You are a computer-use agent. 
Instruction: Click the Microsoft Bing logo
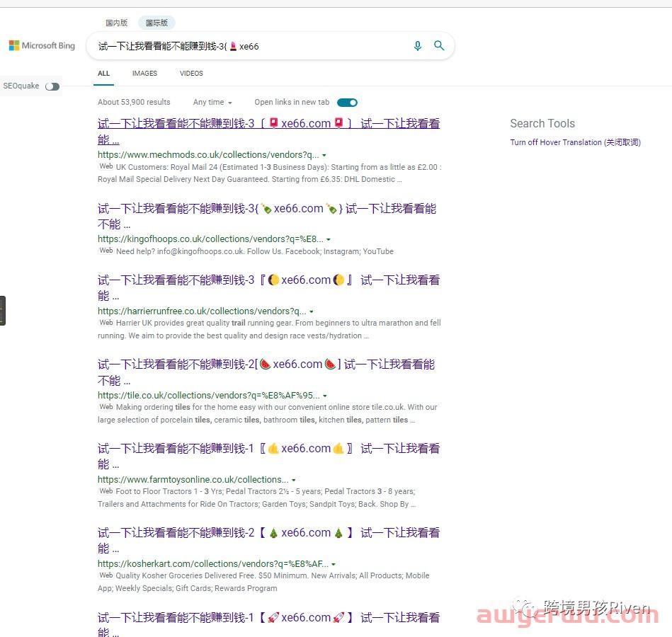(x=42, y=46)
